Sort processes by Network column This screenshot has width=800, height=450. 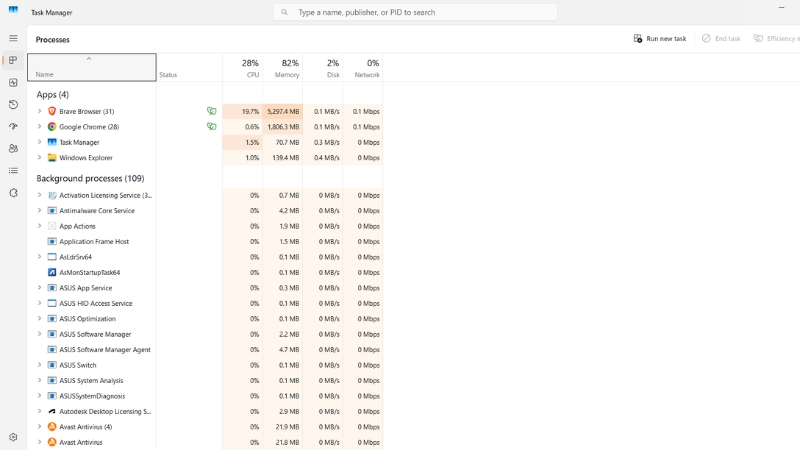363,67
